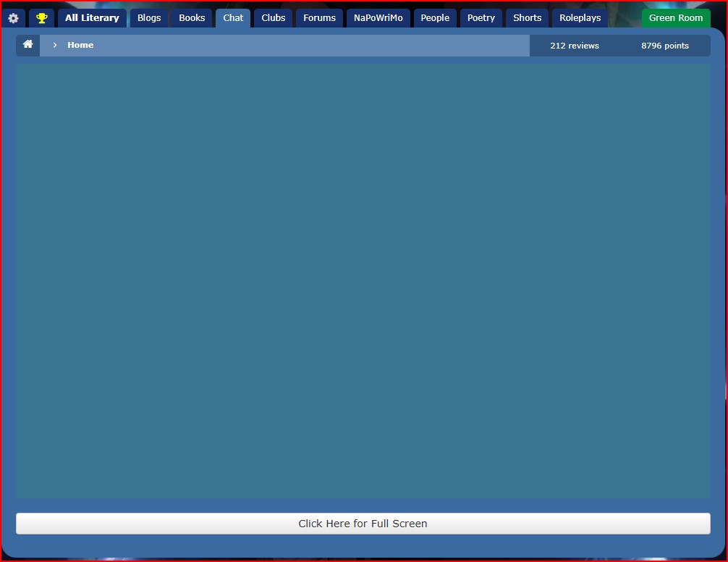
Task: Open the Books tab
Action: tap(192, 18)
